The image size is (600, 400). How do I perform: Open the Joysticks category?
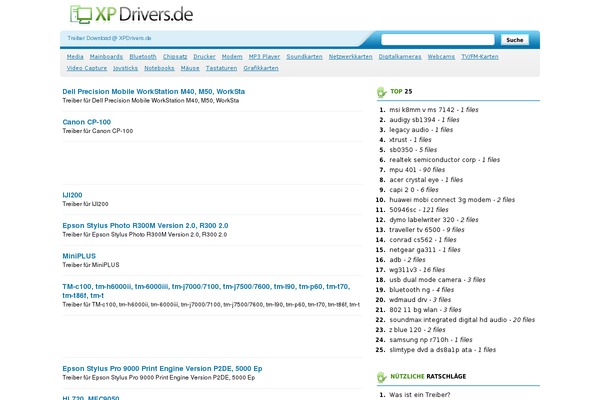coord(126,68)
